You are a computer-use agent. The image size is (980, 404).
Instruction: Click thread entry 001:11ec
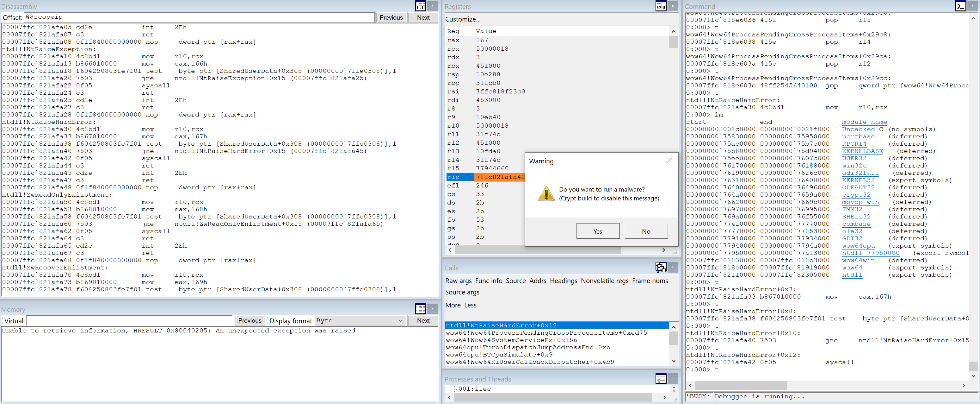click(474, 388)
